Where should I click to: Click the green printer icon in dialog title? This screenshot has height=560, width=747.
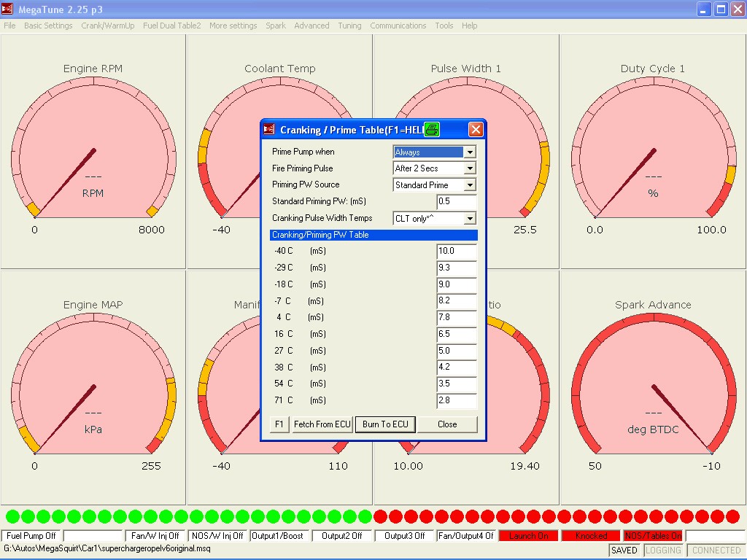click(x=432, y=130)
